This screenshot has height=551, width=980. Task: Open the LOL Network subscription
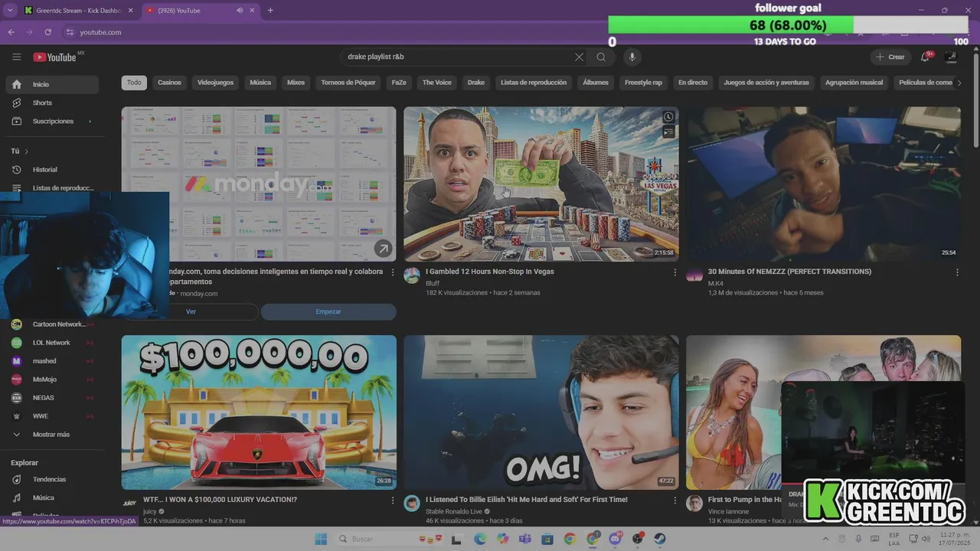click(x=52, y=343)
